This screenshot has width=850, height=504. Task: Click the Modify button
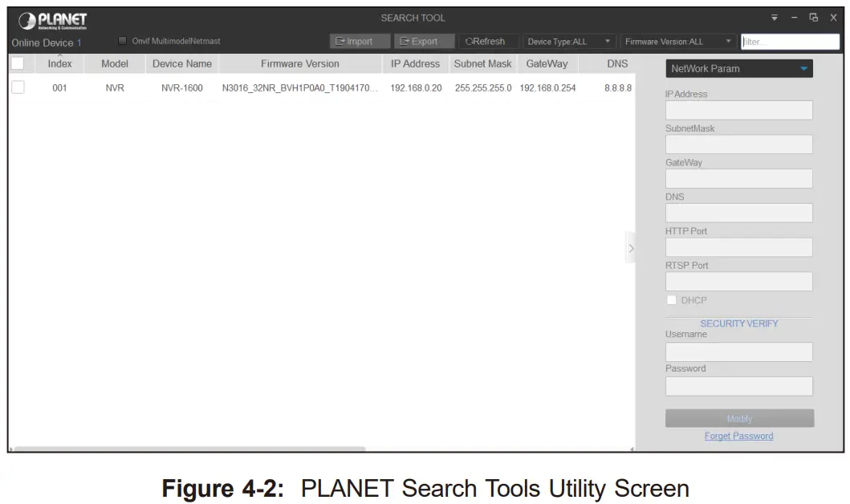click(738, 418)
